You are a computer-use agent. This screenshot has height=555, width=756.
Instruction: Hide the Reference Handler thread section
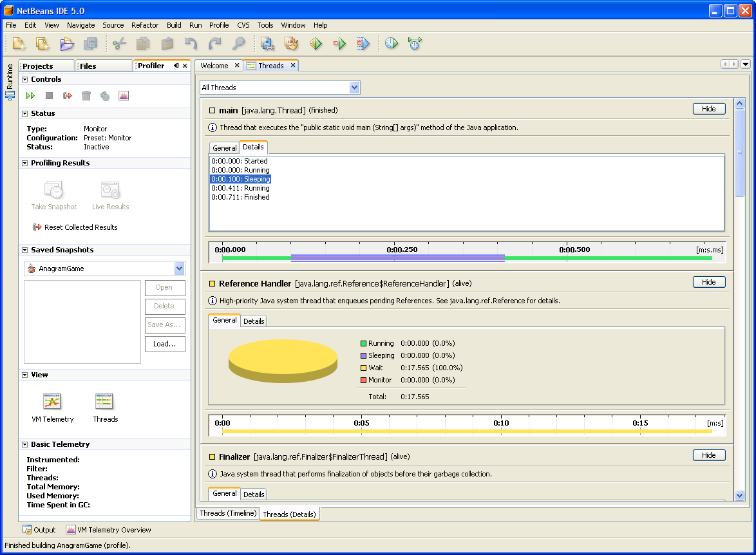709,282
